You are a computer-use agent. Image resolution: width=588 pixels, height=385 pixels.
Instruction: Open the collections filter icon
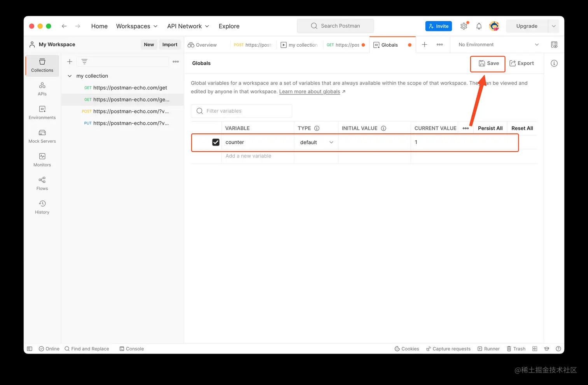tap(84, 61)
